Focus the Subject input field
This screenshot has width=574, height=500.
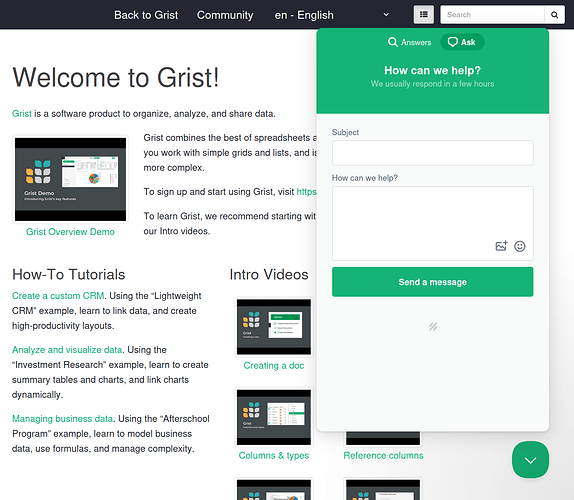point(432,153)
